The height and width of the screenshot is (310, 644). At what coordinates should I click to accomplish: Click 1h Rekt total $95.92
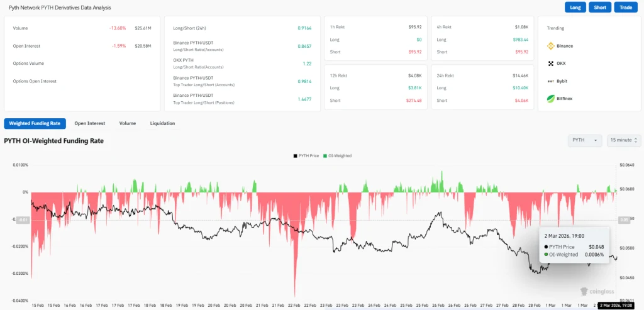pos(415,27)
